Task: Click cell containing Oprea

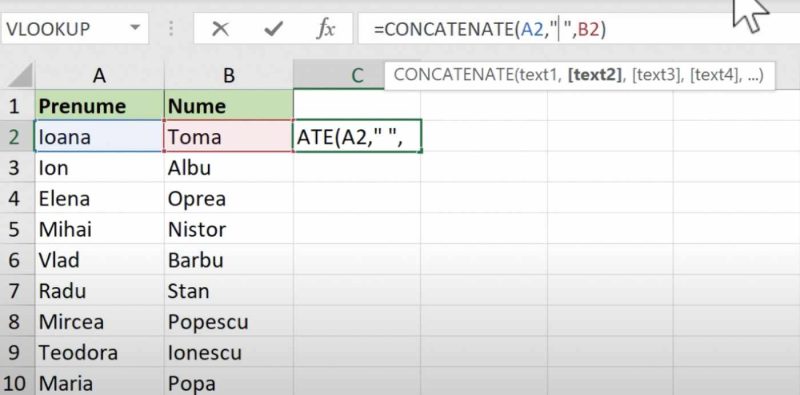Action: click(x=229, y=199)
